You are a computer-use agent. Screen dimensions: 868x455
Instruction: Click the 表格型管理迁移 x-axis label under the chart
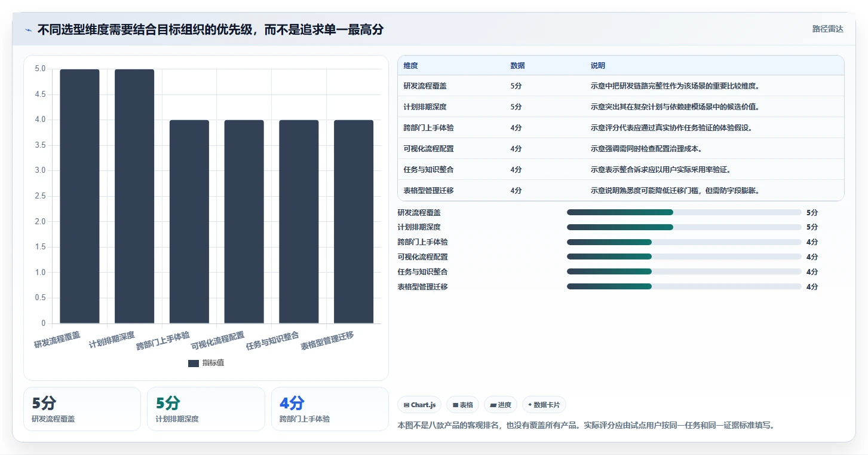click(x=327, y=341)
